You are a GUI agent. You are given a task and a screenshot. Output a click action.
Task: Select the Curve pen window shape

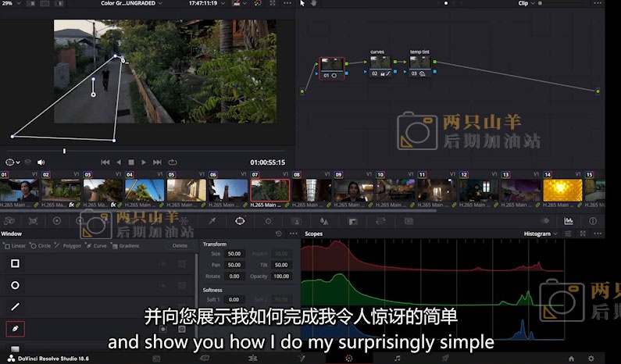pyautogui.click(x=15, y=329)
